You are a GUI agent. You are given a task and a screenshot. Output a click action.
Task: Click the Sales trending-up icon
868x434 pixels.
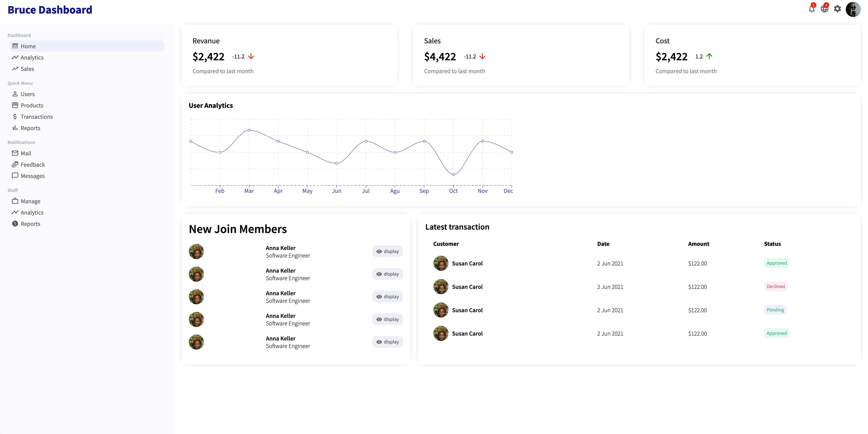pyautogui.click(x=15, y=69)
